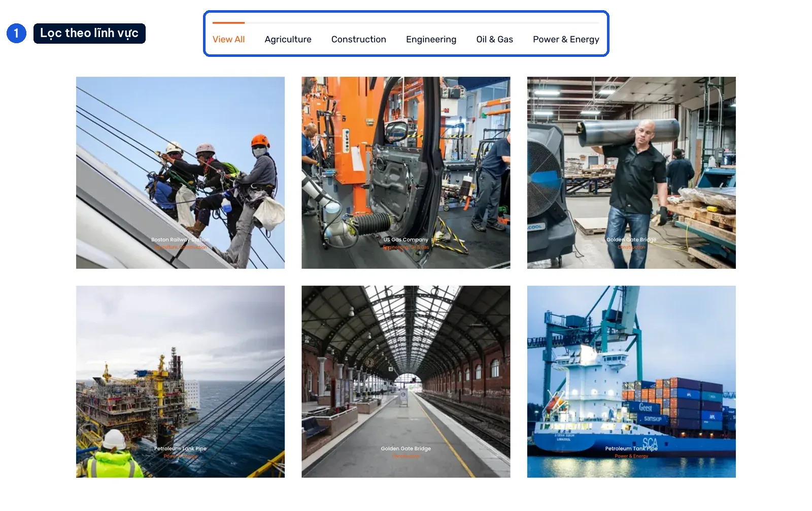
Task: Click "Golden Gate Bridge" title on warehouse photo
Action: click(x=631, y=240)
